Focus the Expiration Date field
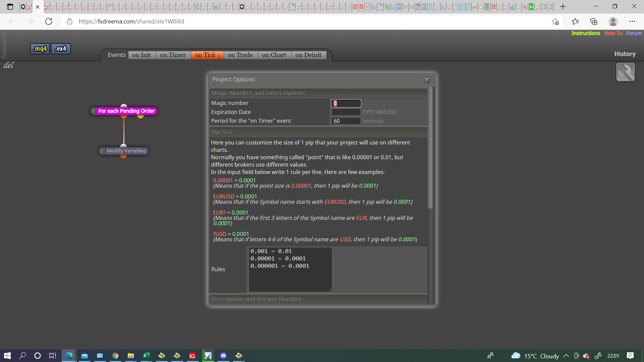The width and height of the screenshot is (644, 362). tap(346, 112)
